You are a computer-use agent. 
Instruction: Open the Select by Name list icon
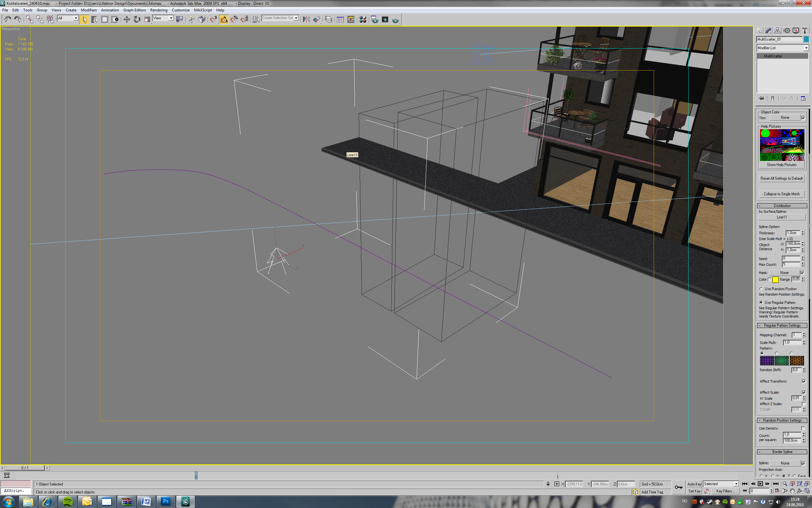point(94,19)
